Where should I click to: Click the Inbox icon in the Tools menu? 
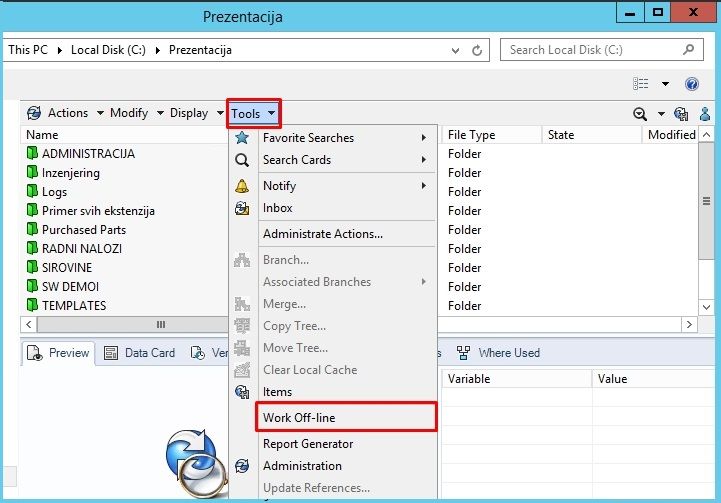(241, 208)
